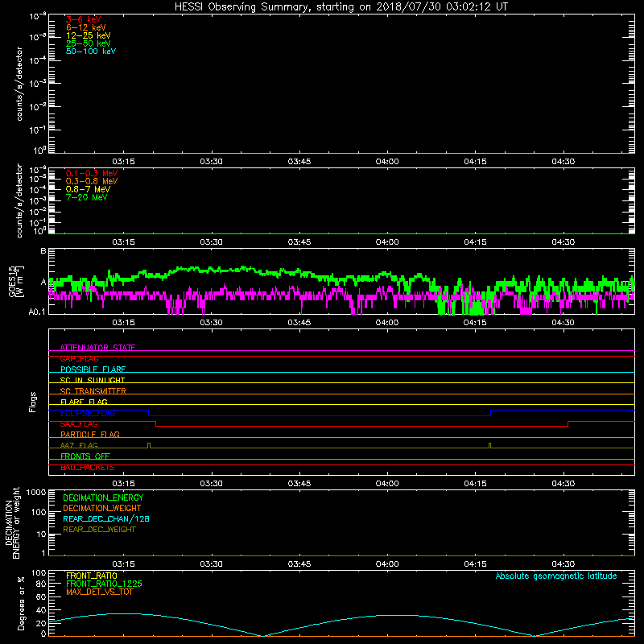The image size is (644, 644).
Task: Click the eclipse flag drop step near 03:19
Action: (148, 413)
